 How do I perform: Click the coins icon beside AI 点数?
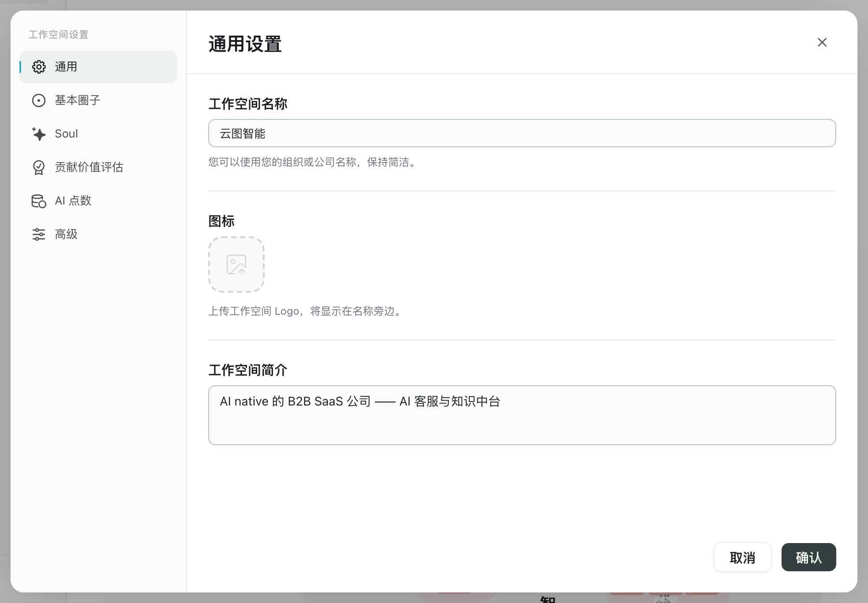[39, 201]
